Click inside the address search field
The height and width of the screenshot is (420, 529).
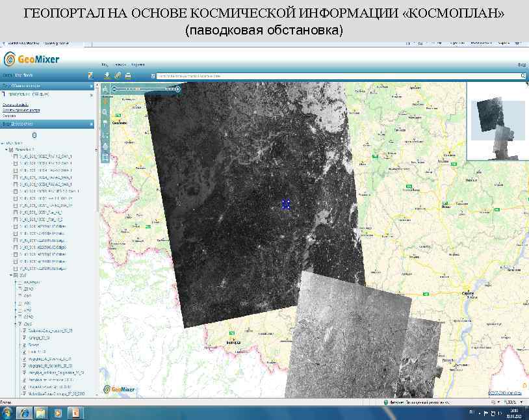[x=339, y=76]
